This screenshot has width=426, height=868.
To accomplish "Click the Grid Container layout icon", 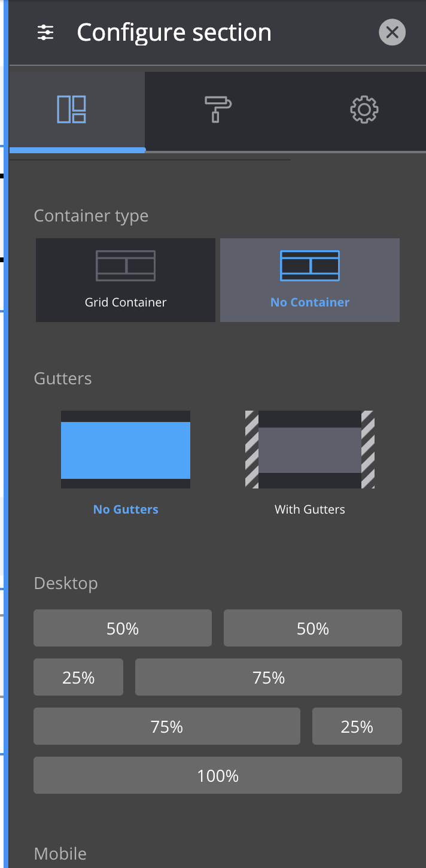I will 126,266.
